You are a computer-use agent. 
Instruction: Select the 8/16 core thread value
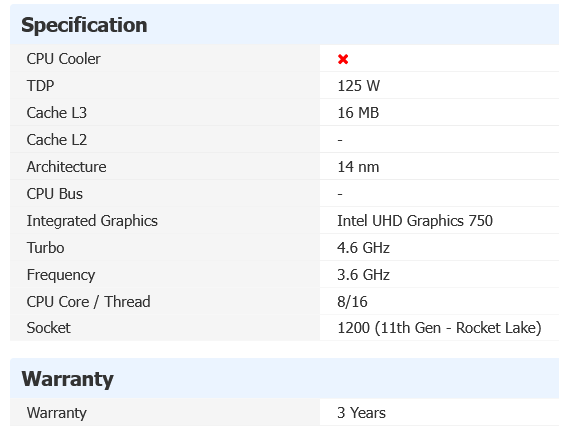[352, 302]
